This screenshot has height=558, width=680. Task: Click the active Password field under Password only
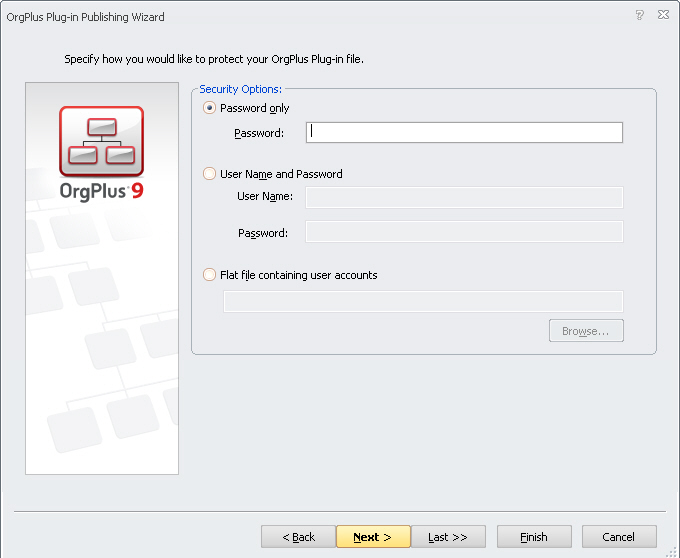464,133
